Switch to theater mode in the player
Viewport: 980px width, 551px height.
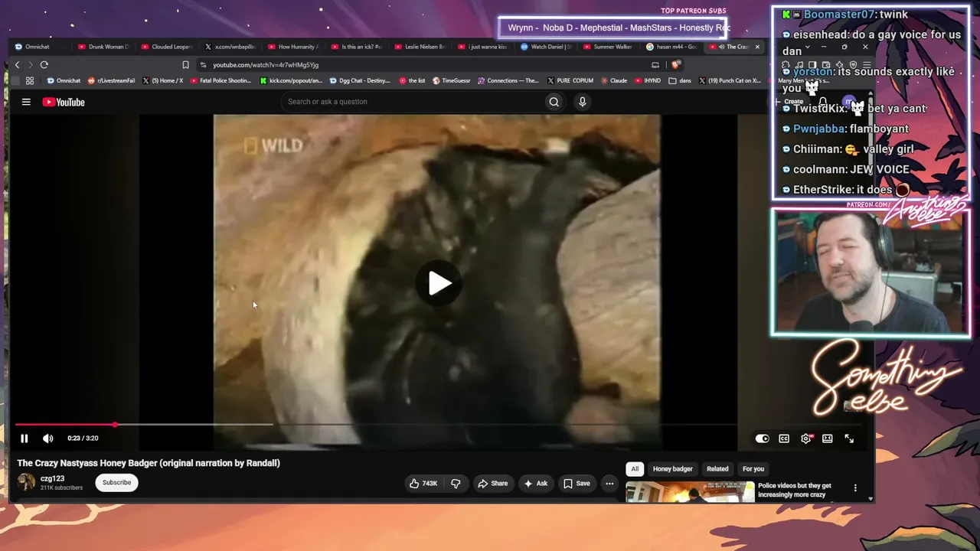(x=828, y=439)
